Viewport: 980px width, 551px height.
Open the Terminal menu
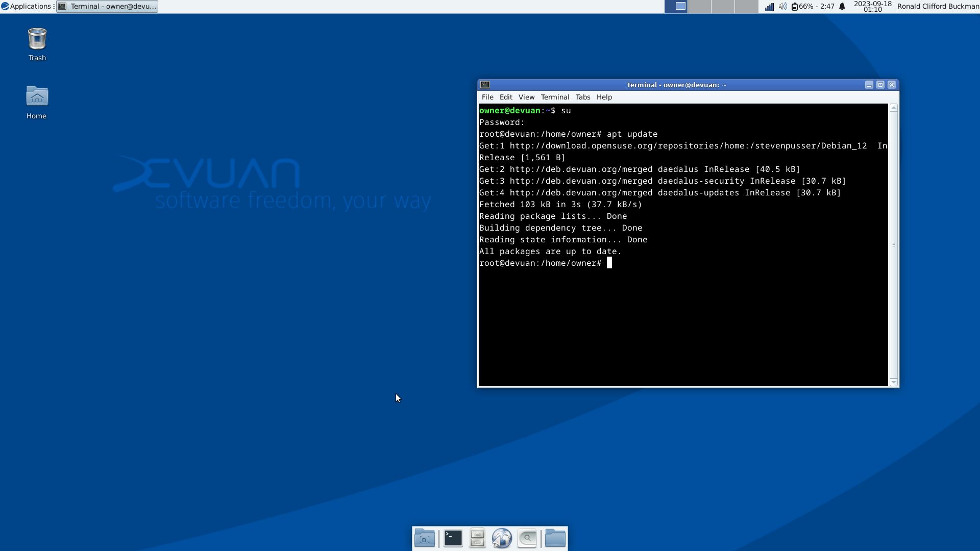(555, 97)
